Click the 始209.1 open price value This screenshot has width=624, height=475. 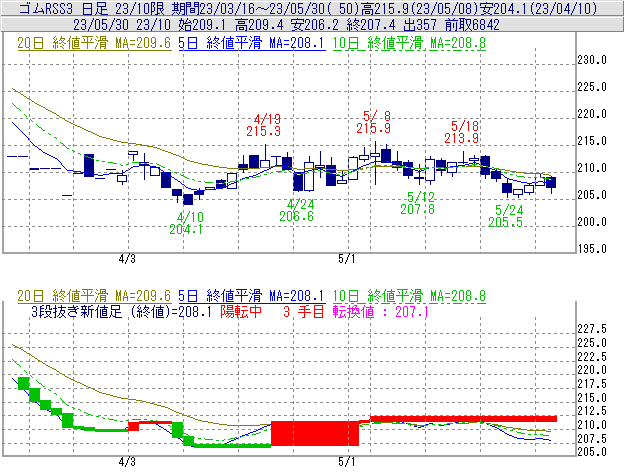pos(201,25)
